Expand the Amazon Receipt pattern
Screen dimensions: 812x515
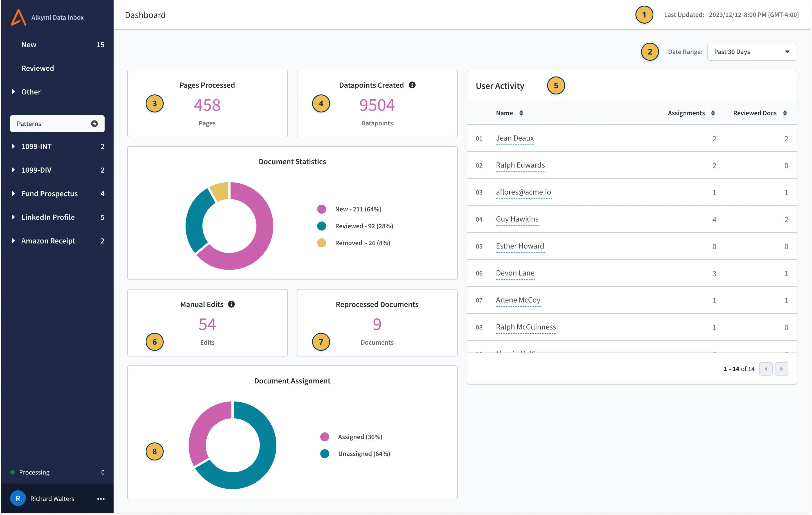(13, 241)
